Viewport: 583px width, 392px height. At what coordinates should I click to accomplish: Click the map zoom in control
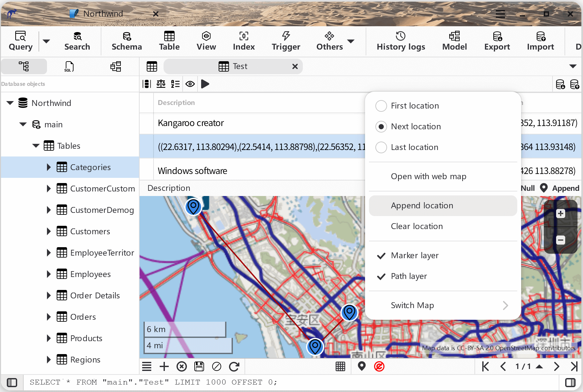(x=561, y=213)
